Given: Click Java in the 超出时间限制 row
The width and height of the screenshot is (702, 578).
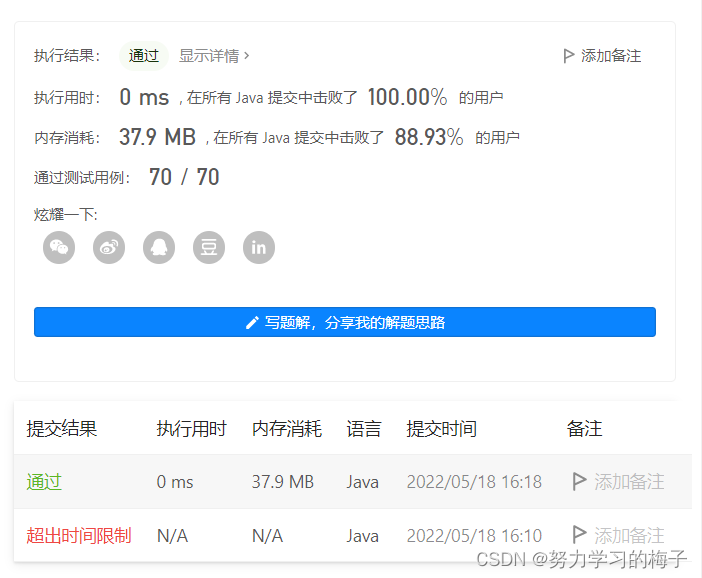Looking at the screenshot, I should click(362, 535).
